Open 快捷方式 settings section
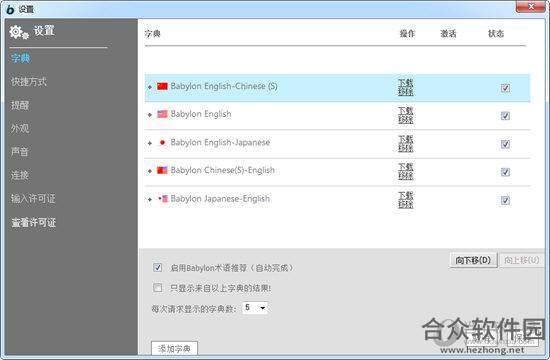The height and width of the screenshot is (360, 550). (28, 82)
